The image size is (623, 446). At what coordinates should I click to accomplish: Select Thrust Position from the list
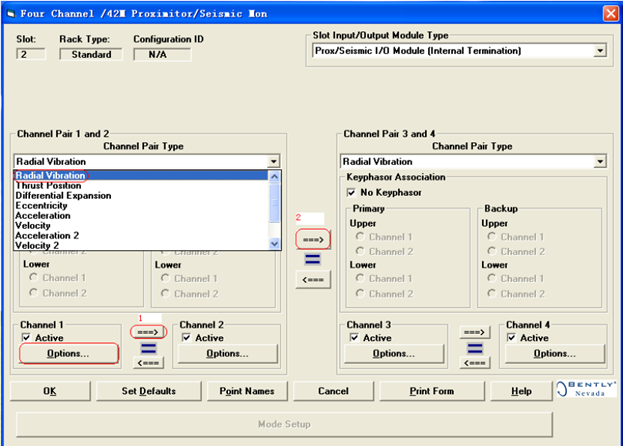48,185
